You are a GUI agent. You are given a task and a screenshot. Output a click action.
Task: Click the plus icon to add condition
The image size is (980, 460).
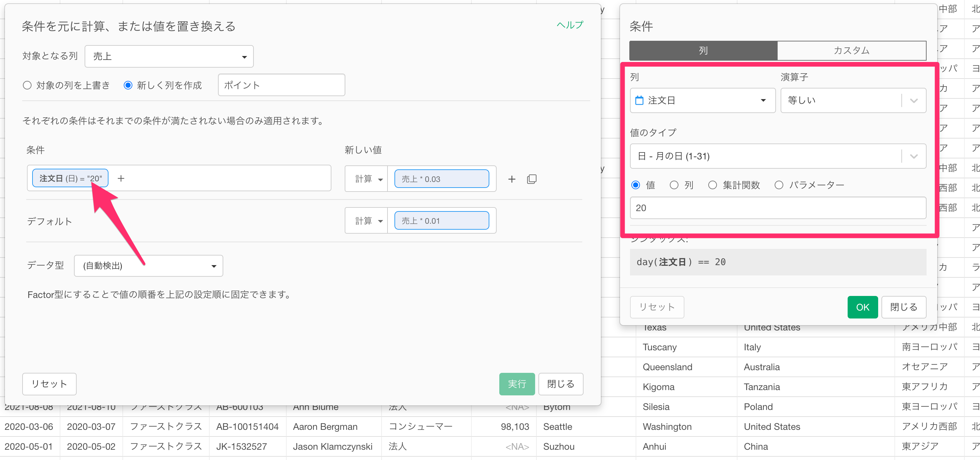point(121,178)
